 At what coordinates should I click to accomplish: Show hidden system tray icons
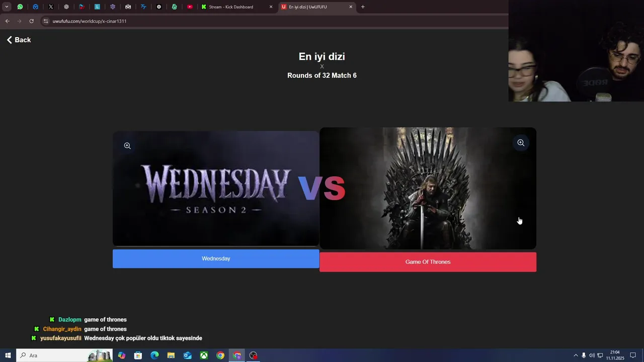click(x=576, y=355)
